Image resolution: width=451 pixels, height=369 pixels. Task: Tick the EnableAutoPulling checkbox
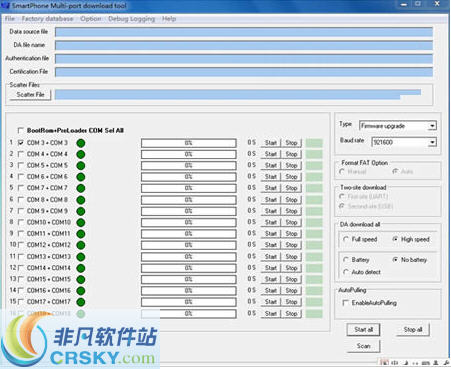pyautogui.click(x=345, y=303)
